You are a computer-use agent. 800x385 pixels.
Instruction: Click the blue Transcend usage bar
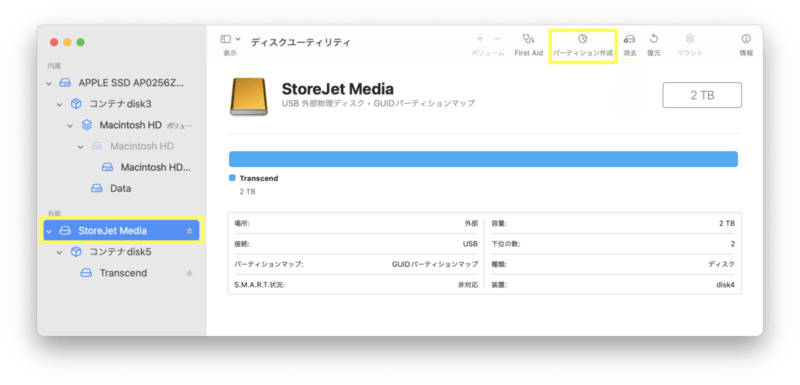click(x=483, y=159)
